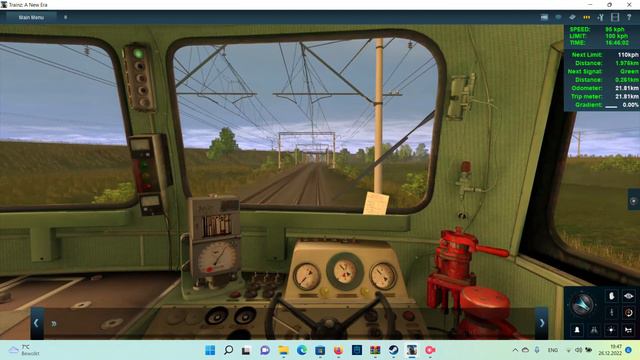Click the orange circular arrow icon
The height and width of the screenshot is (360, 640).
(629, 313)
